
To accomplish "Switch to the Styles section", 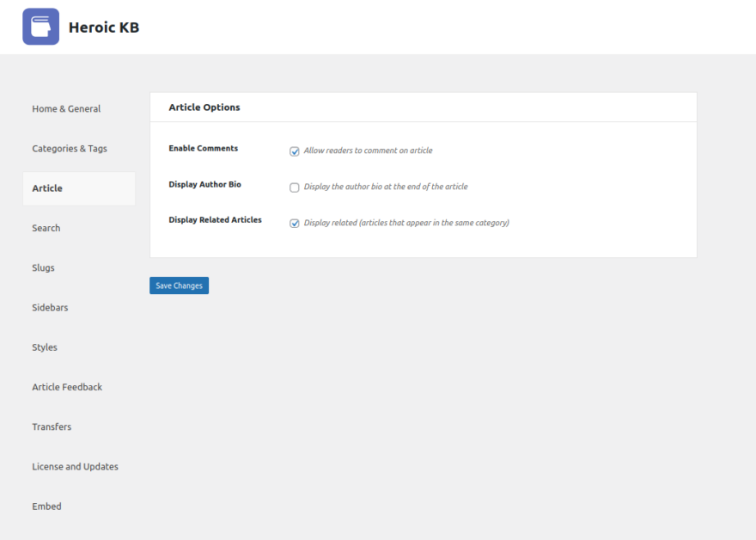I will click(45, 347).
